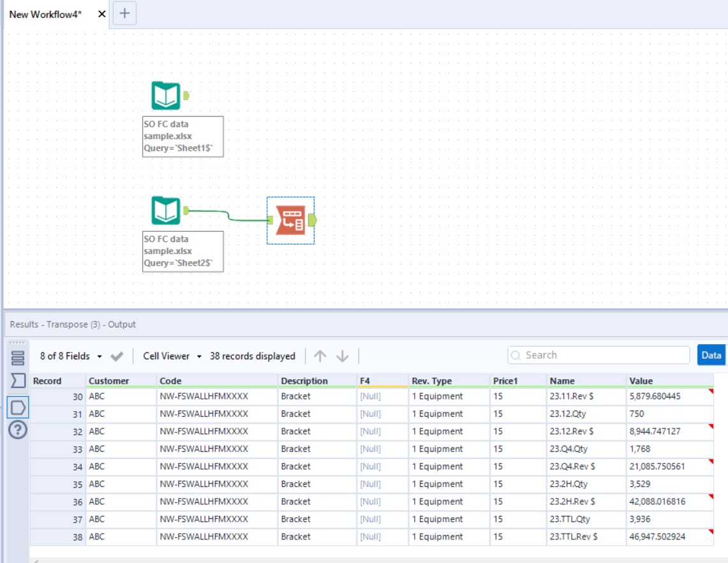This screenshot has width=728, height=563.
Task: Click the Sheet1 Input Data tool icon
Action: tap(166, 96)
